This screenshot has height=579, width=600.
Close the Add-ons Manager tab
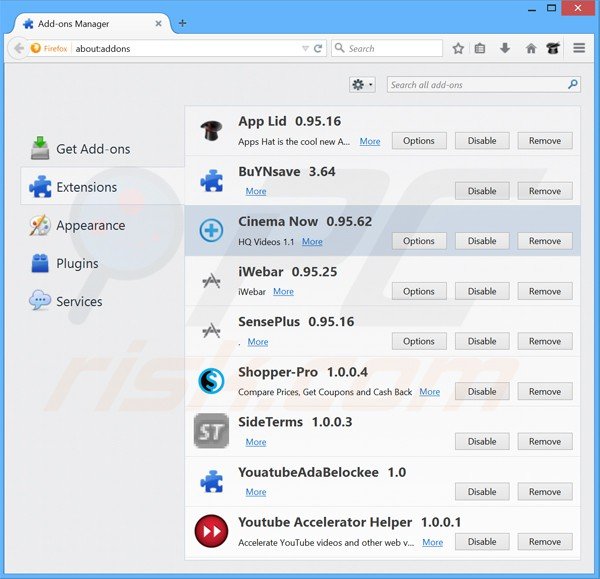(x=158, y=24)
